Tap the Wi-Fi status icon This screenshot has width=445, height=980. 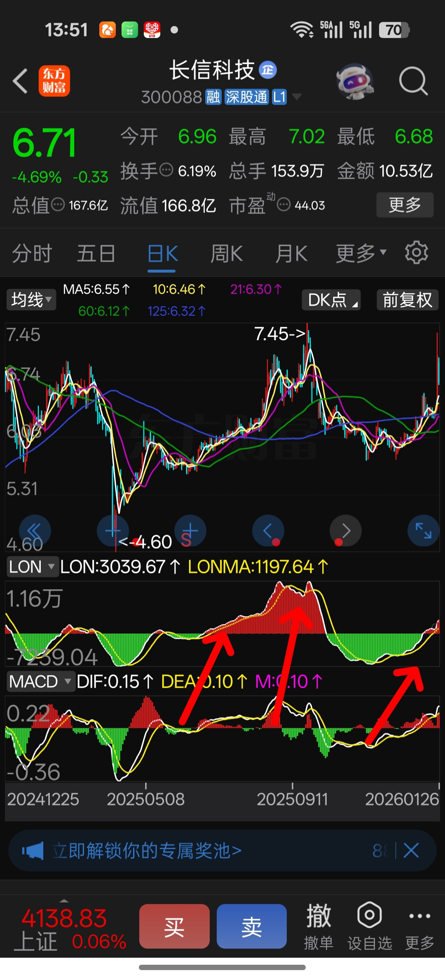pyautogui.click(x=302, y=30)
